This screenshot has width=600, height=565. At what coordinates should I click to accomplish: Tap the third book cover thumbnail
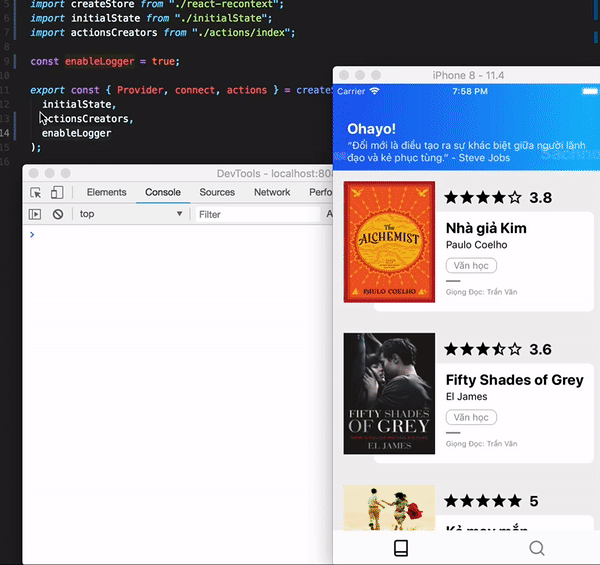(x=389, y=508)
